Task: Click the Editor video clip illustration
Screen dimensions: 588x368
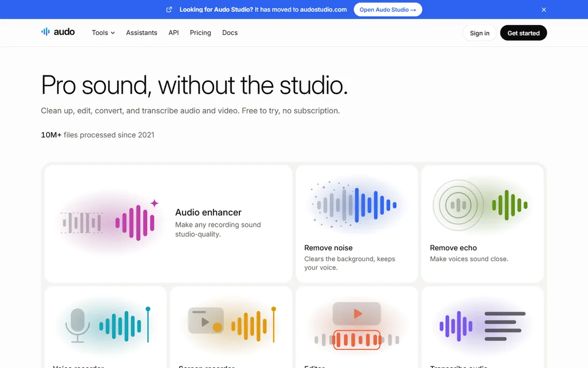Action: coord(357,313)
